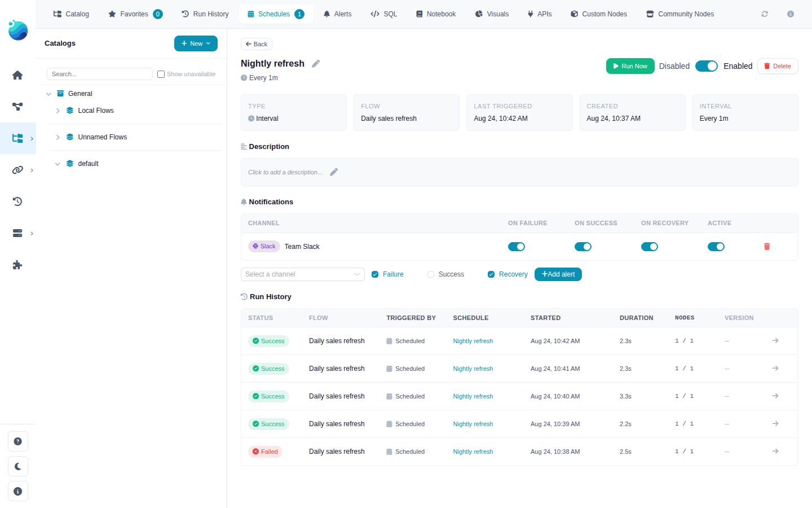This screenshot has width=812, height=508.
Task: Open run details arrow for 10:40 AM run
Action: 775,396
